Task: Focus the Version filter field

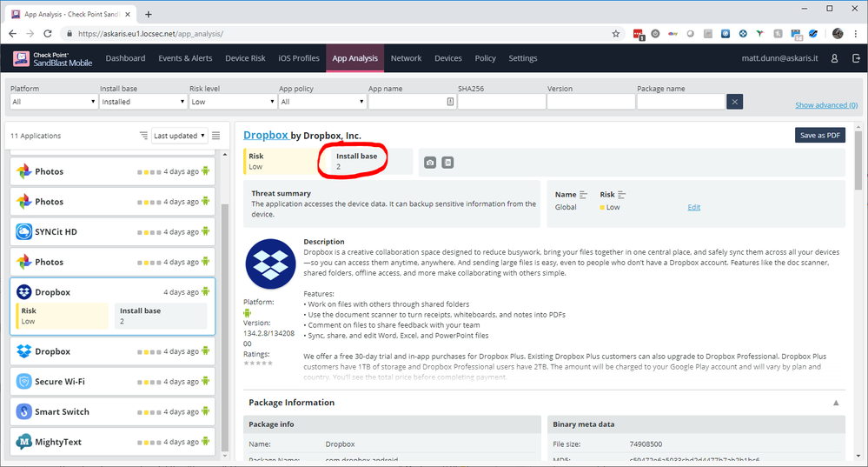Action: pyautogui.click(x=591, y=102)
